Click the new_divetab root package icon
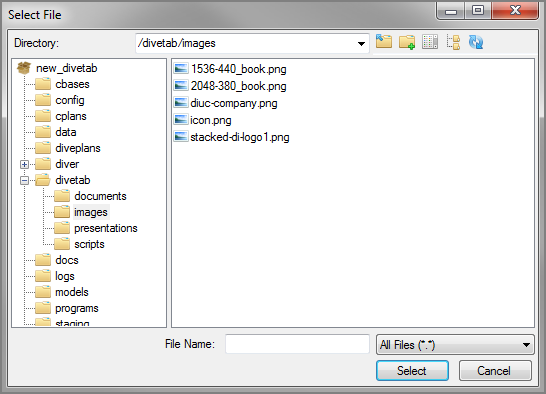Viewport: 546px width, 394px height. pos(24,68)
